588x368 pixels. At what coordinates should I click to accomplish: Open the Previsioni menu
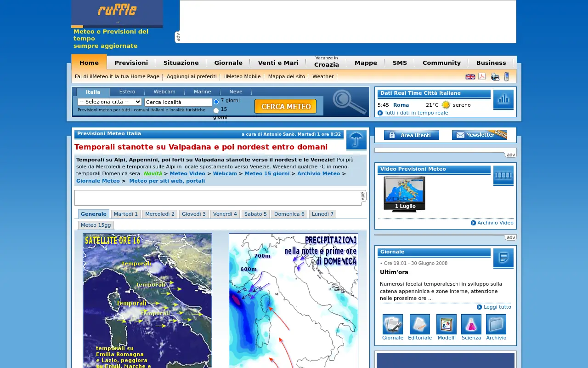[x=131, y=63]
